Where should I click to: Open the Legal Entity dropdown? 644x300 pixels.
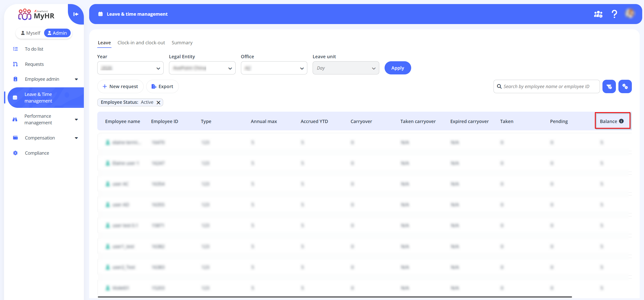pos(202,68)
